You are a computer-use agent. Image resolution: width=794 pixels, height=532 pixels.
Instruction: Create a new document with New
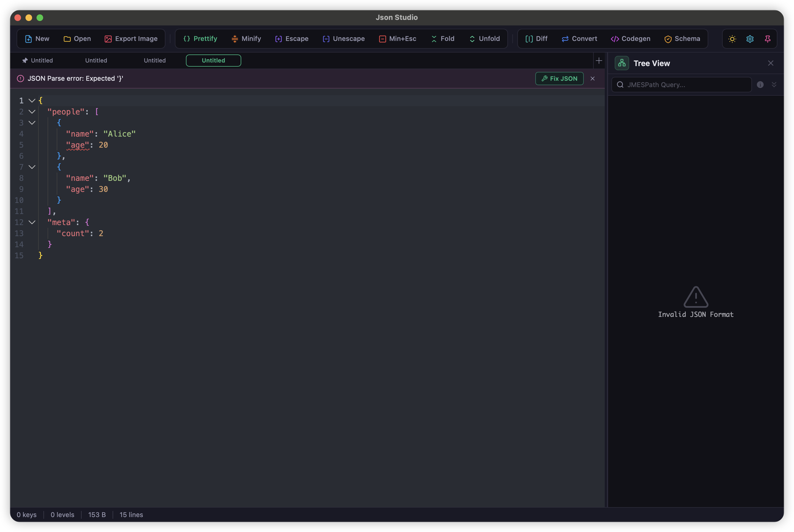coord(37,39)
